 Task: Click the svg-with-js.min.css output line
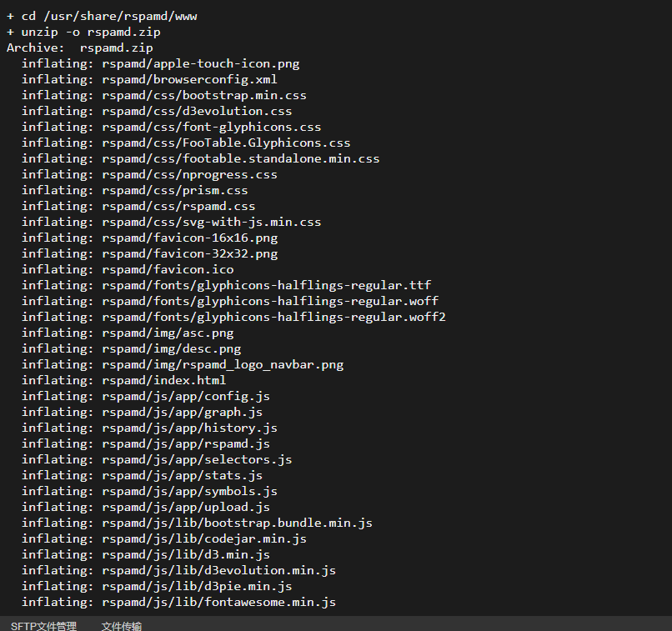171,223
